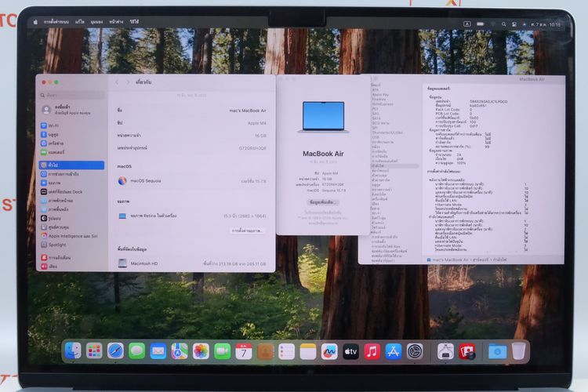This screenshot has width=588, height=392.
Task: Open the การตั้งค่าระบบ app menu
Action: pos(56,22)
